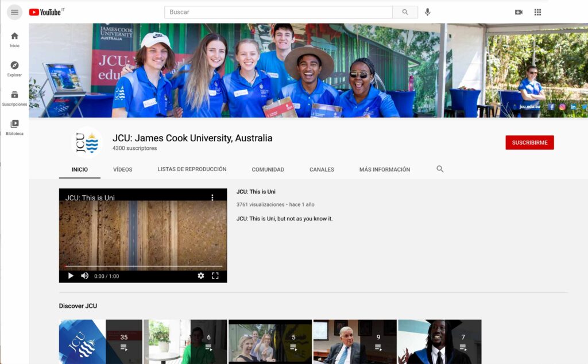Open the Discover JCU section heading

(x=78, y=306)
